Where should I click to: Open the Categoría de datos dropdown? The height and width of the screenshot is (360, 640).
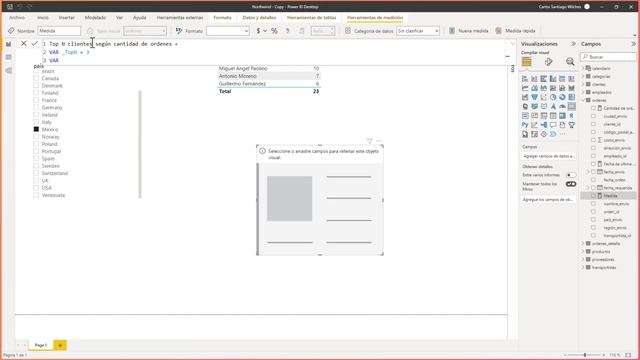(418, 31)
